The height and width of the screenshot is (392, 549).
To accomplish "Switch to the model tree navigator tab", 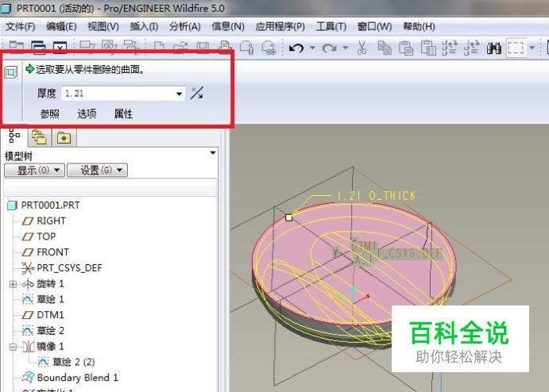I will coord(14,136).
